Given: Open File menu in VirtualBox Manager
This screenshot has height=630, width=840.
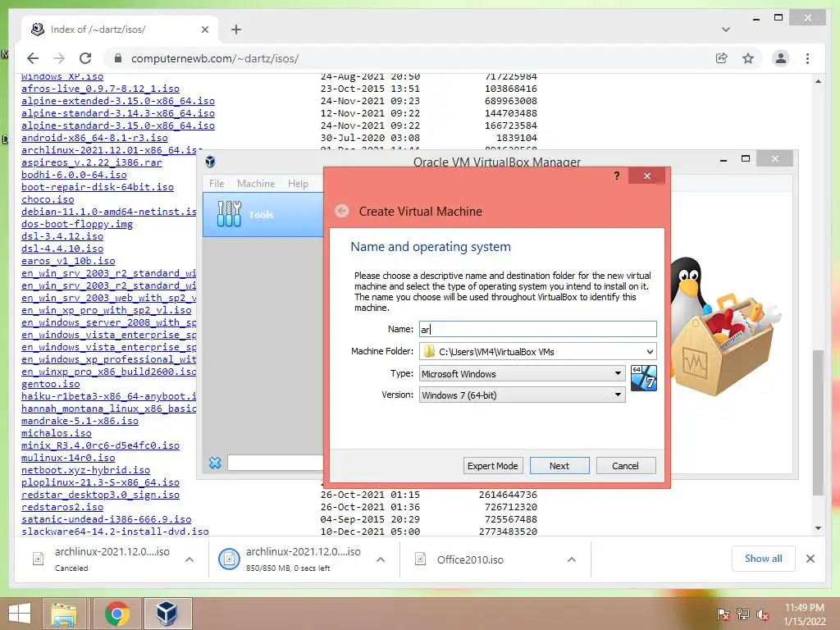Looking at the screenshot, I should 217,183.
